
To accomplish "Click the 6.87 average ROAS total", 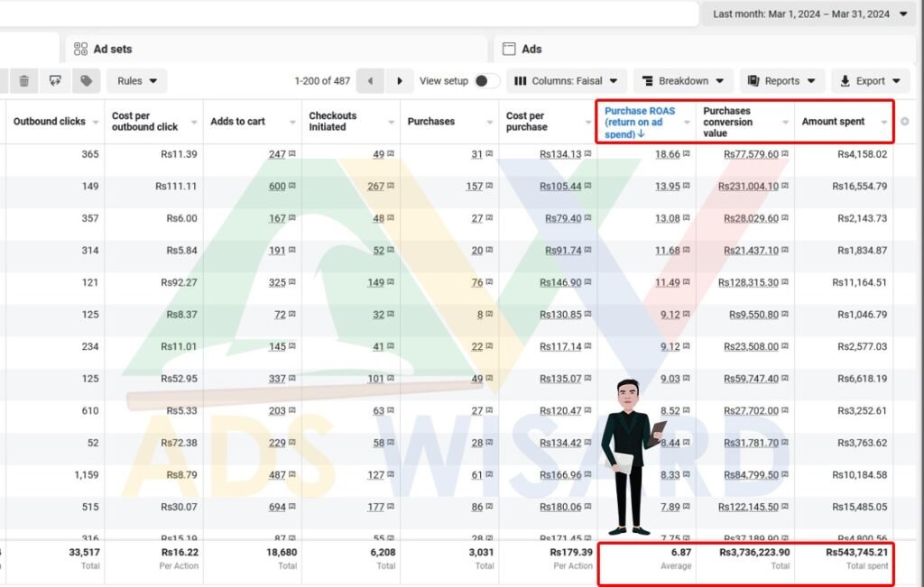I will pyautogui.click(x=681, y=552).
